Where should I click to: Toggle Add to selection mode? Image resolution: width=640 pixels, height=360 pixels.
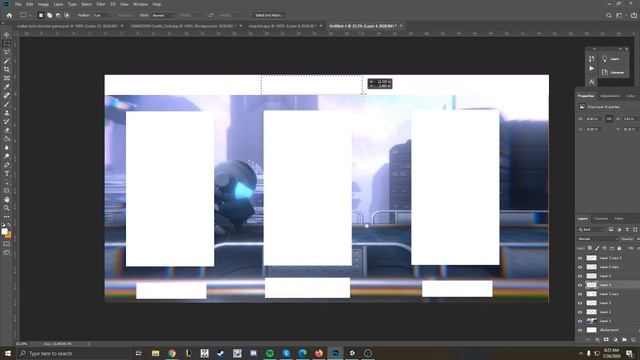click(49, 15)
